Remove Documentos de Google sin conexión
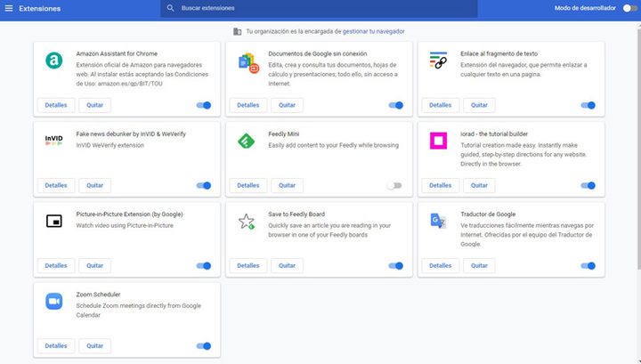The image size is (641, 364). [x=287, y=105]
